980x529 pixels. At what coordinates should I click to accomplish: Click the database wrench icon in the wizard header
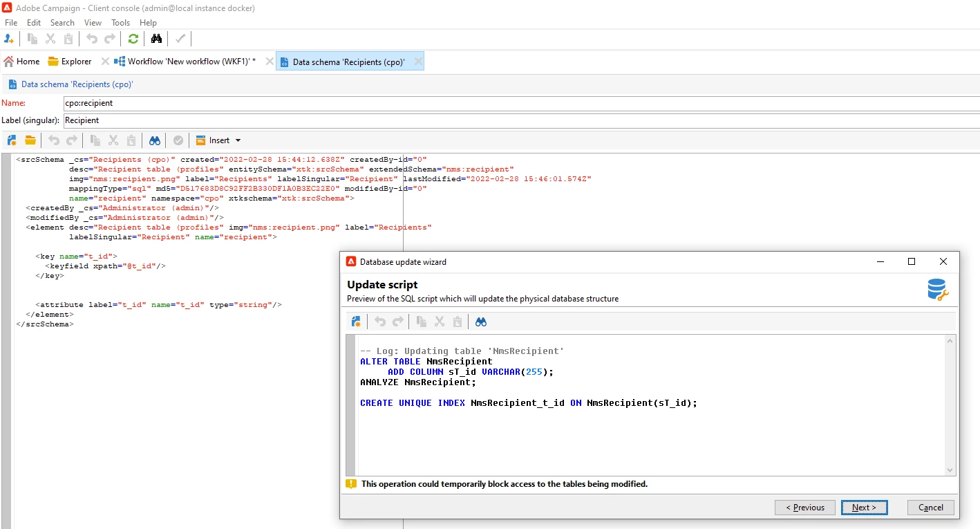click(938, 290)
